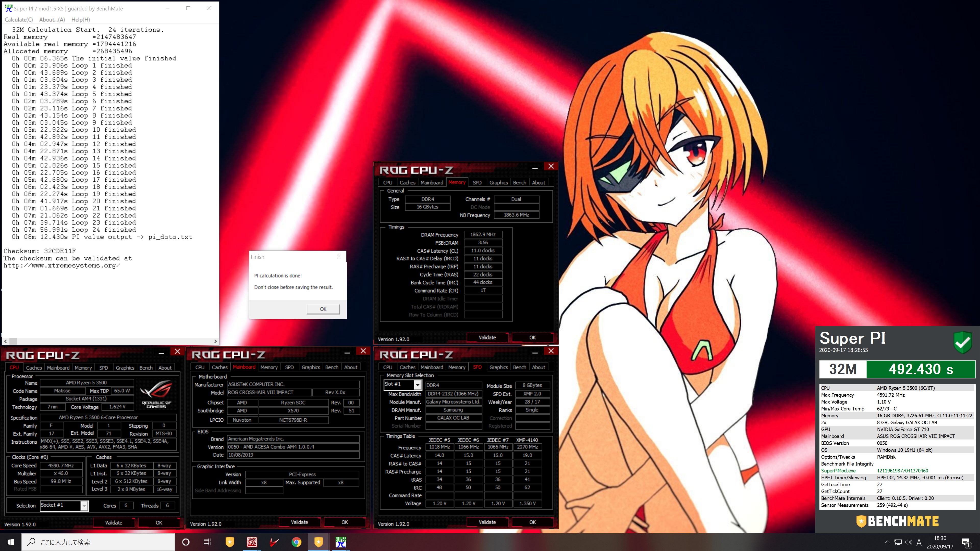The width and height of the screenshot is (980, 551).
Task: Click the green 492.430 s result bar
Action: pyautogui.click(x=921, y=369)
